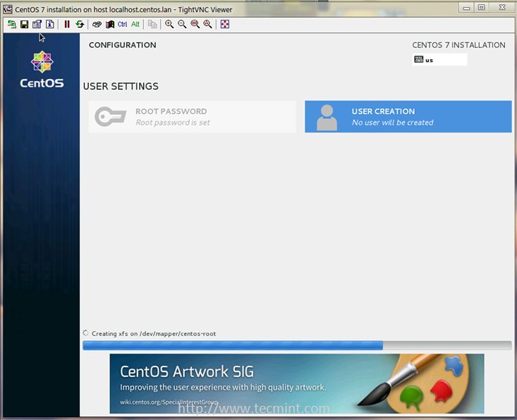Image resolution: width=517 pixels, height=420 pixels.
Task: Refresh the remote screen
Action: click(80, 24)
